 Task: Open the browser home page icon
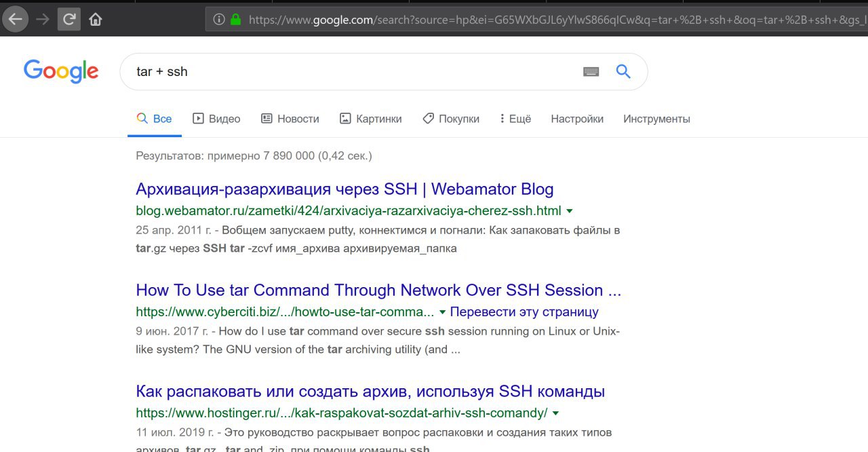coord(96,20)
